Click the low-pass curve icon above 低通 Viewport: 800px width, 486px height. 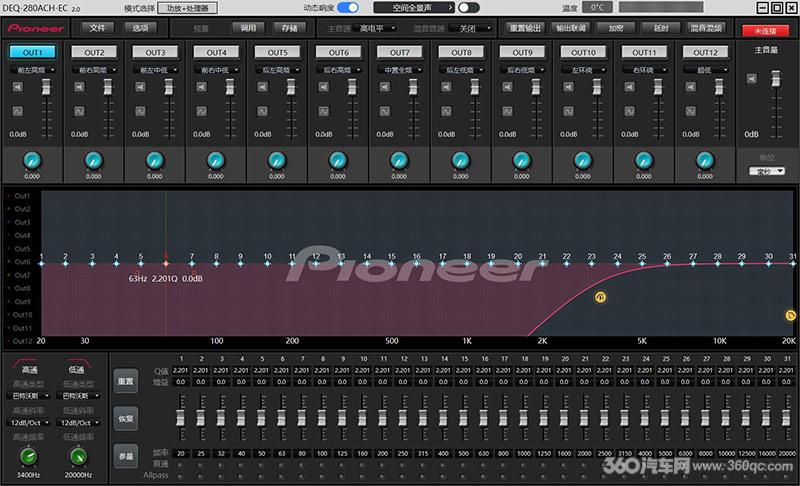click(x=78, y=361)
